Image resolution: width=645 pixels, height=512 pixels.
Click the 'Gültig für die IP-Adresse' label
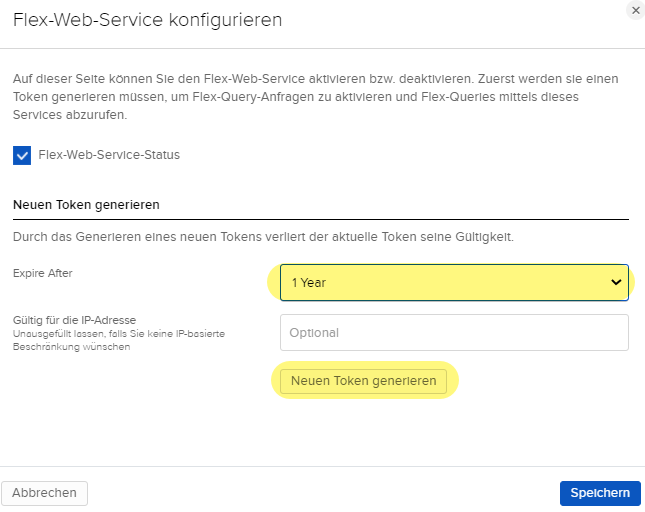click(x=74, y=320)
